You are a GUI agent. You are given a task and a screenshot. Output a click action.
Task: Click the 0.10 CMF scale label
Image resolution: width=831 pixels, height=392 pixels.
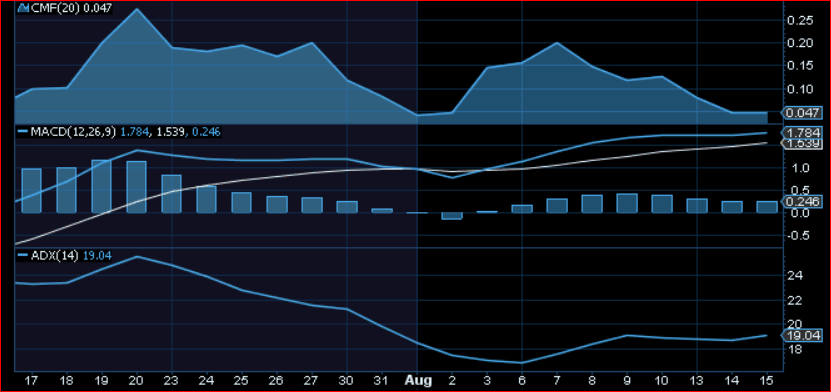coord(800,88)
